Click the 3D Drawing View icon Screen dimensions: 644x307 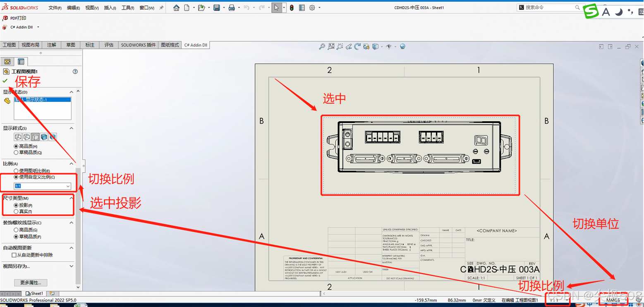tap(366, 47)
